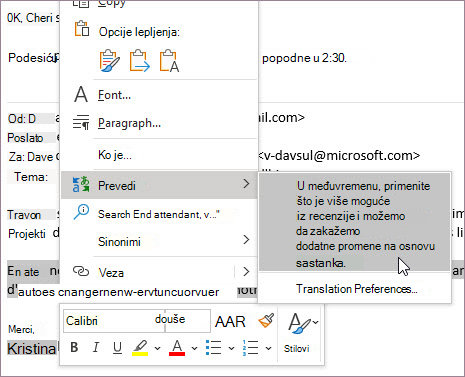This screenshot has height=377, width=465.
Task: Click Search End attendant menu entry
Action: tap(159, 214)
